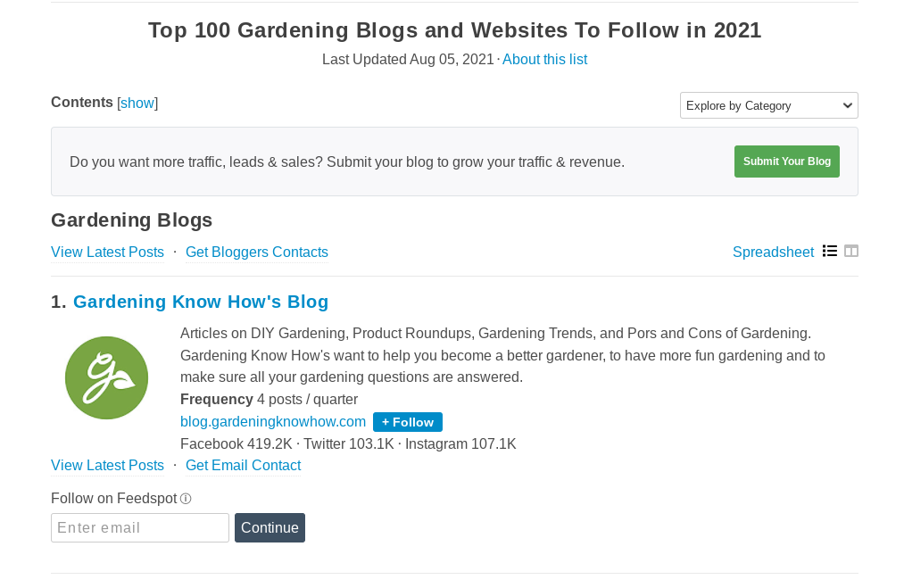904x588 pixels.
Task: Click the blue + Follow button
Action: click(x=408, y=422)
